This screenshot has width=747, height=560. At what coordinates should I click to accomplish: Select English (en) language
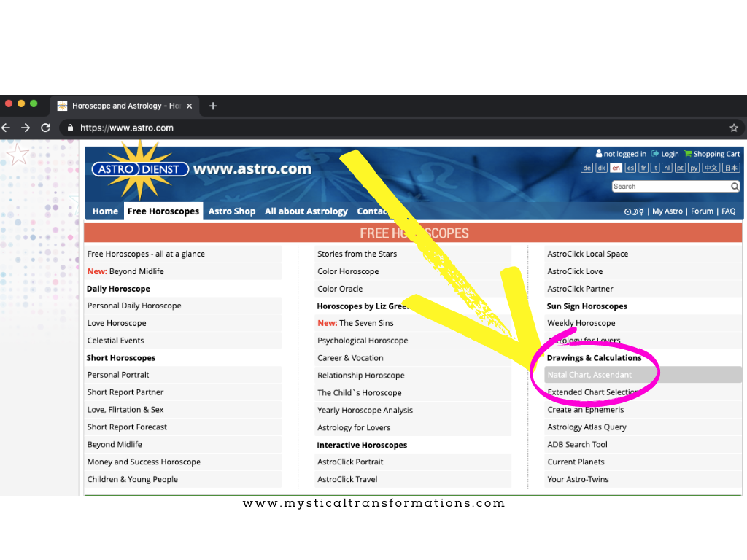click(616, 168)
